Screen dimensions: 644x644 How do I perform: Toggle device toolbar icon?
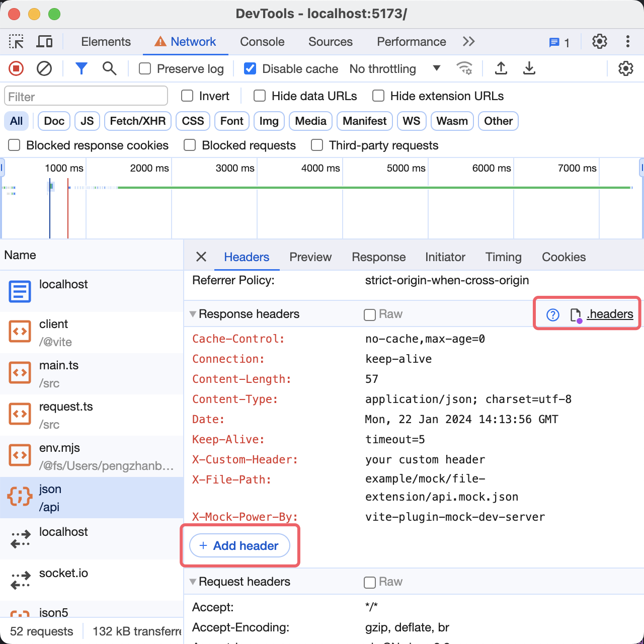tap(44, 42)
